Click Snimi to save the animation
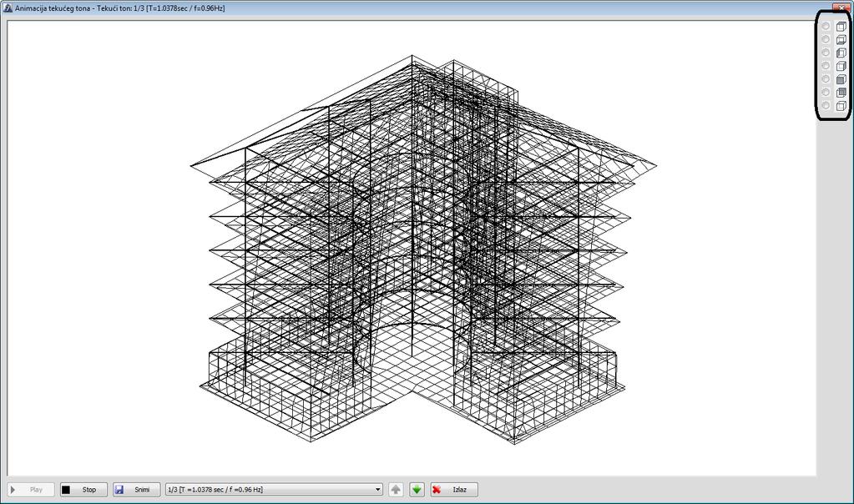 (x=136, y=489)
